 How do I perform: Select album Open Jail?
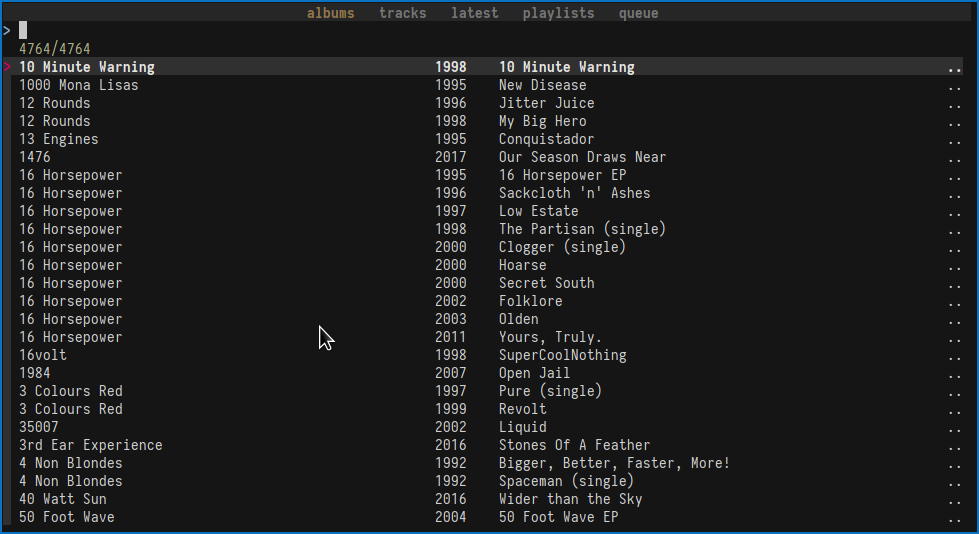(x=534, y=373)
